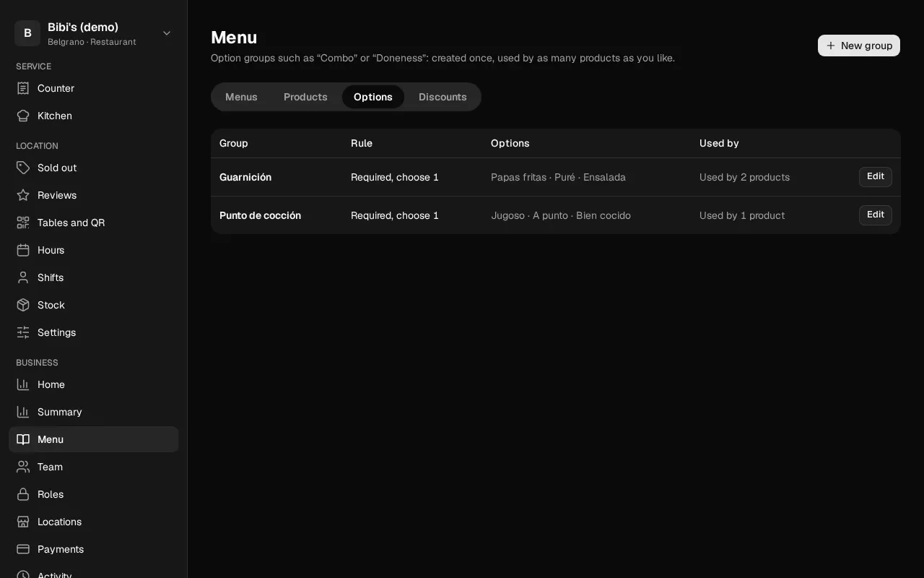Click the Punto de cocción group name
The image size is (924, 578).
(x=260, y=215)
